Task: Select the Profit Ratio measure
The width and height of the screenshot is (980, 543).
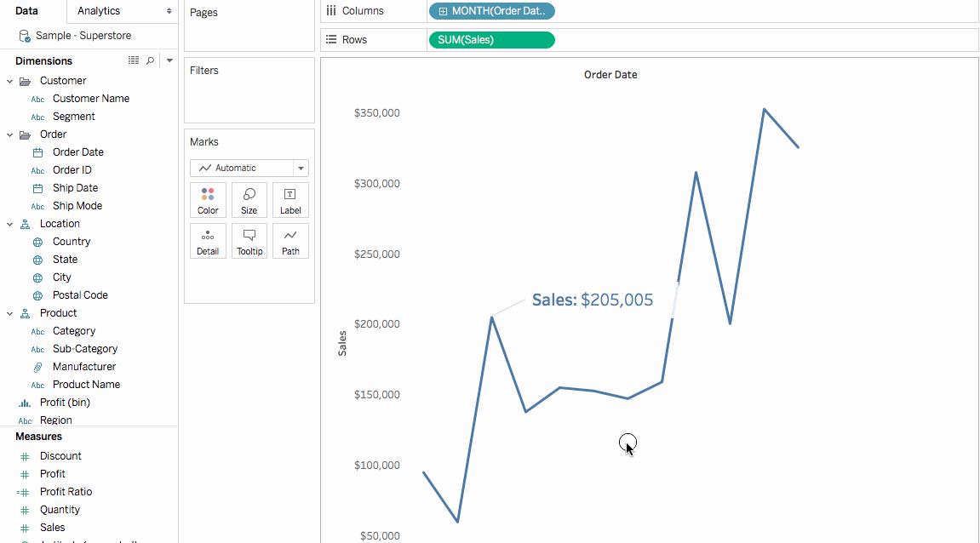Action: tap(66, 492)
